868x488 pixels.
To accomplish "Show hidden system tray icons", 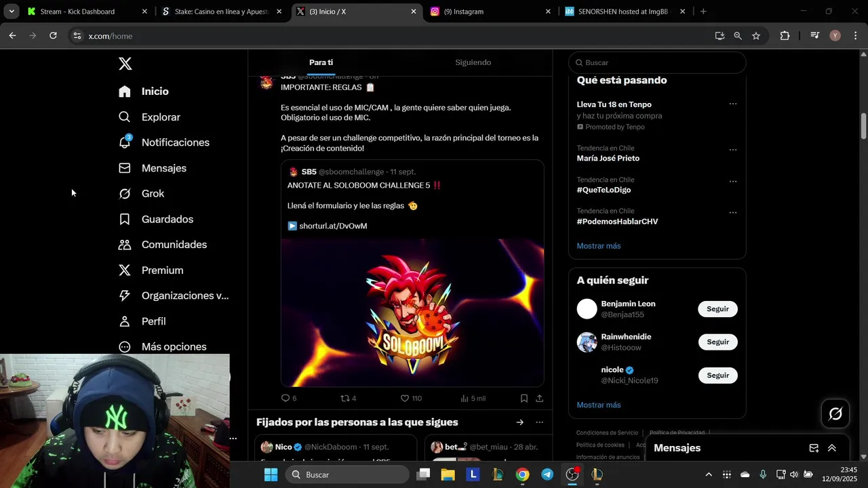I will click(x=709, y=474).
